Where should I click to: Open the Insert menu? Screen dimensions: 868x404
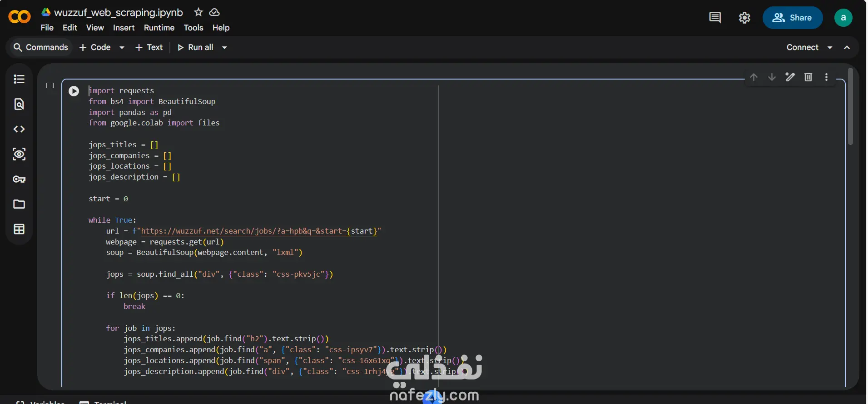(x=124, y=28)
